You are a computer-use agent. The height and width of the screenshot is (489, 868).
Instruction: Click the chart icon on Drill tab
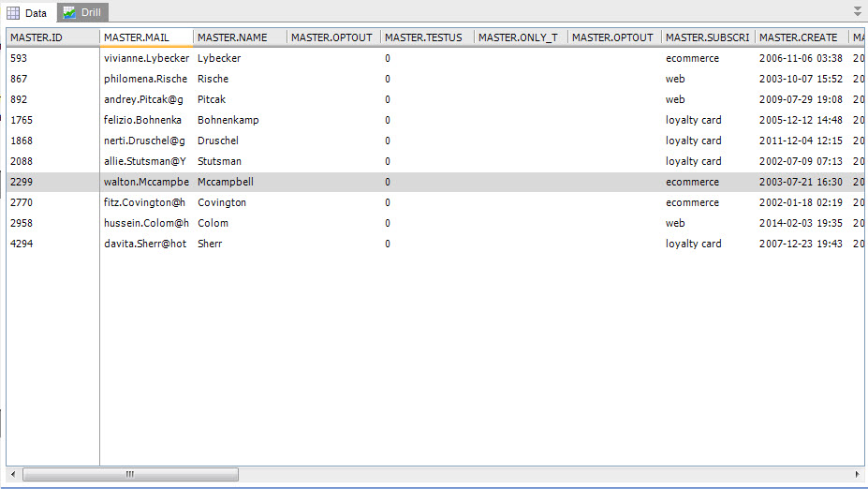(x=69, y=12)
